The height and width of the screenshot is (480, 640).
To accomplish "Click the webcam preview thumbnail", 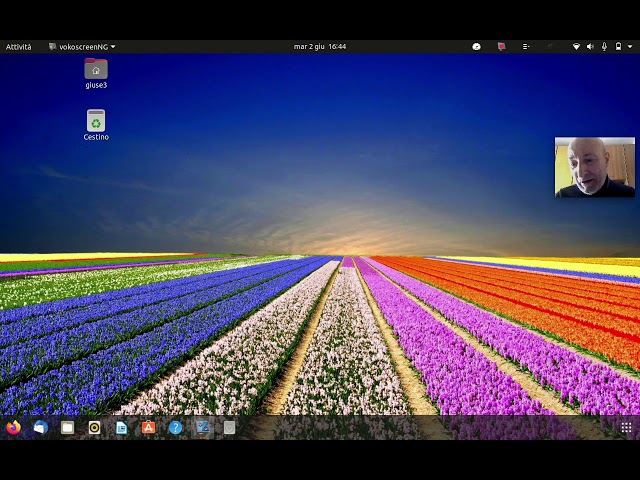I will tap(595, 167).
